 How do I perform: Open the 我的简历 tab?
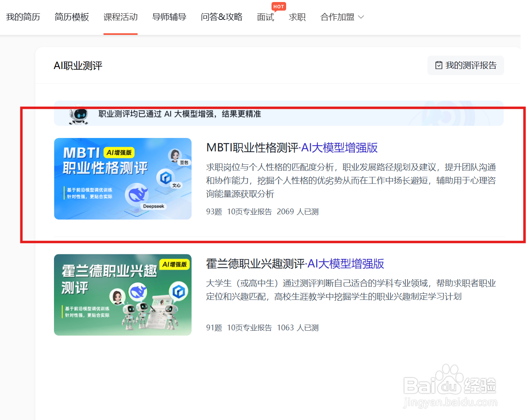coord(23,17)
